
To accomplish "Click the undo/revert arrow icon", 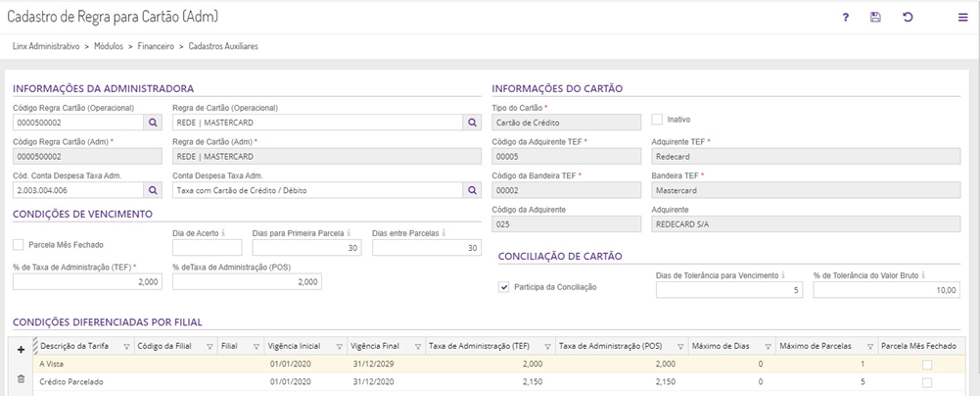I will 908,18.
